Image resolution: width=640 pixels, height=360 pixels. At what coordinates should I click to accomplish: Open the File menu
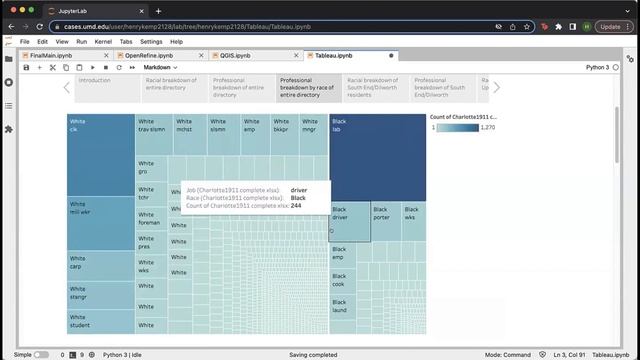click(x=24, y=42)
